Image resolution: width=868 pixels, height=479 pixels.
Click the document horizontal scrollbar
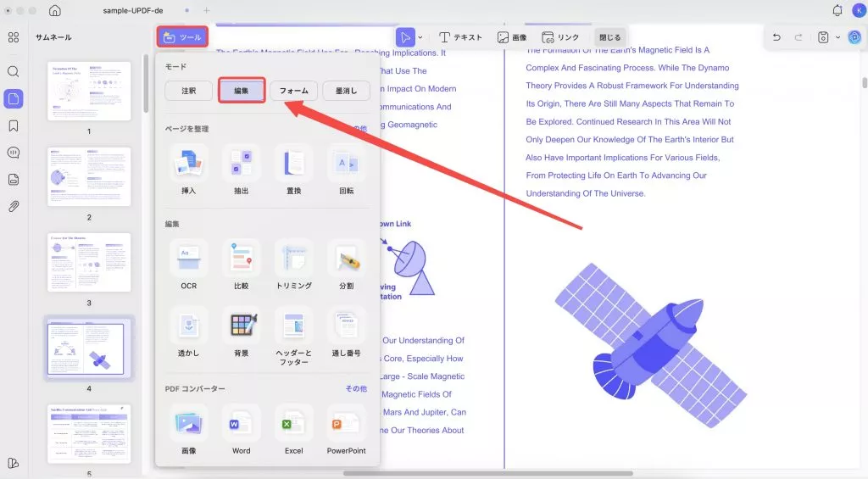[487, 473]
